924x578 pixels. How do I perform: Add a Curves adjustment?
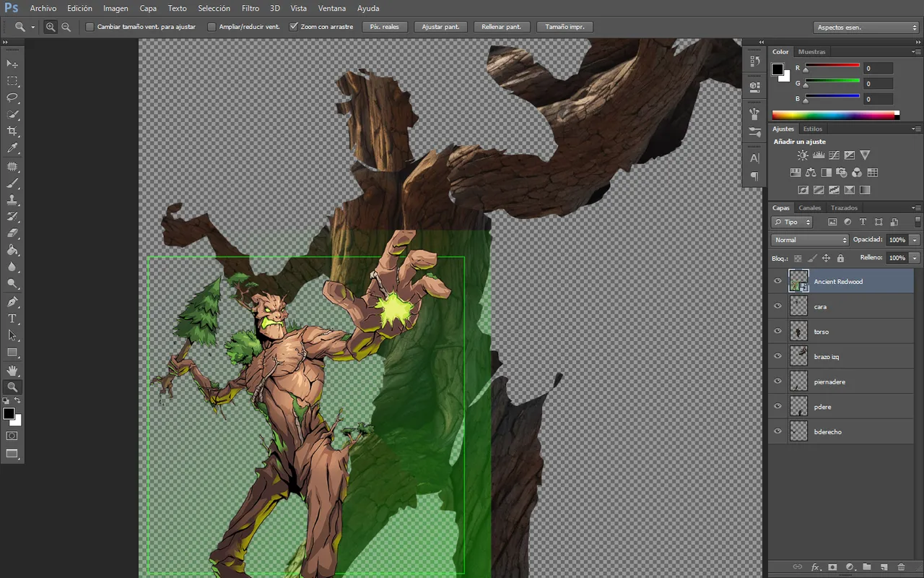(834, 155)
